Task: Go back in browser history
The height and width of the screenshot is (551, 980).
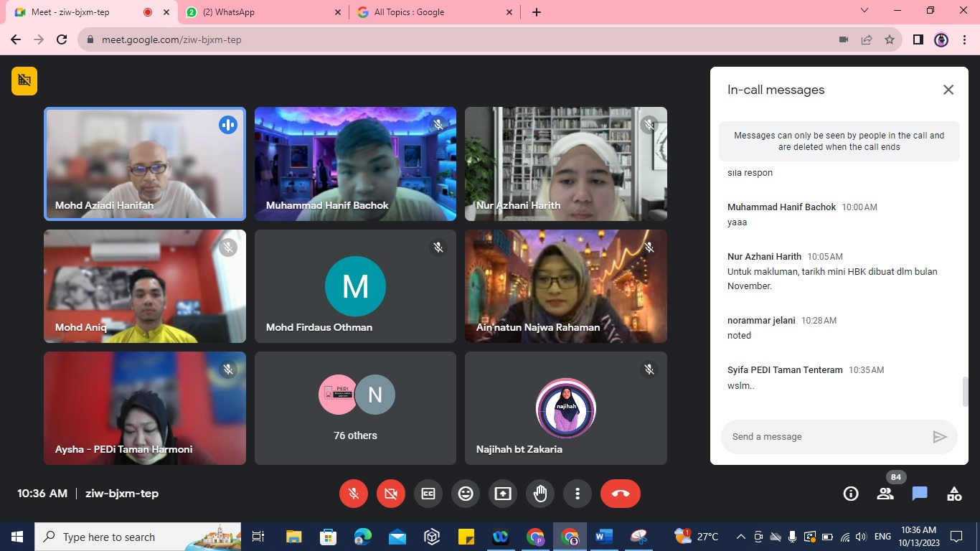Action: tap(16, 40)
